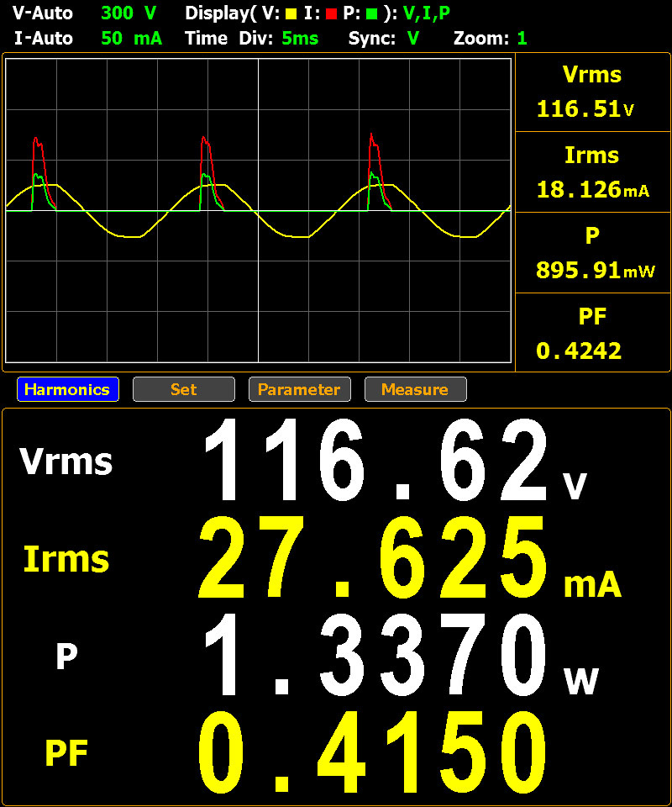Select the I-Auto range label
The height and width of the screenshot is (807, 672).
(43, 38)
